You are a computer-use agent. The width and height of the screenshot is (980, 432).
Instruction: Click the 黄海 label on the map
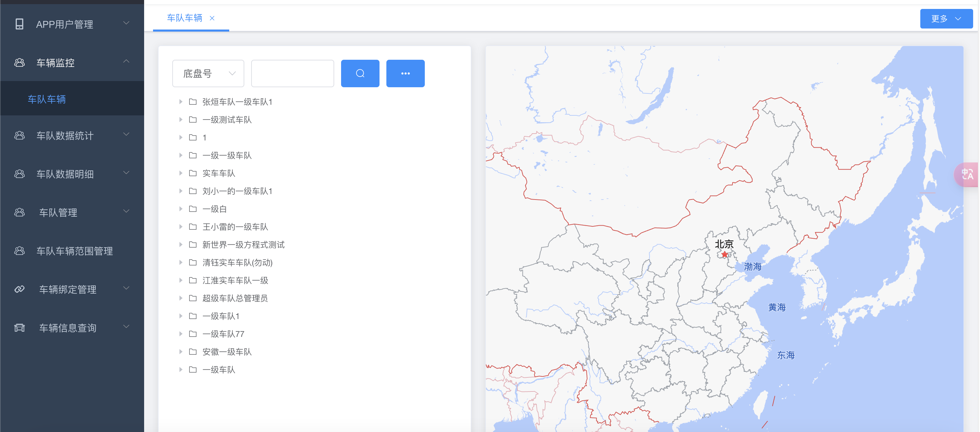(x=777, y=307)
